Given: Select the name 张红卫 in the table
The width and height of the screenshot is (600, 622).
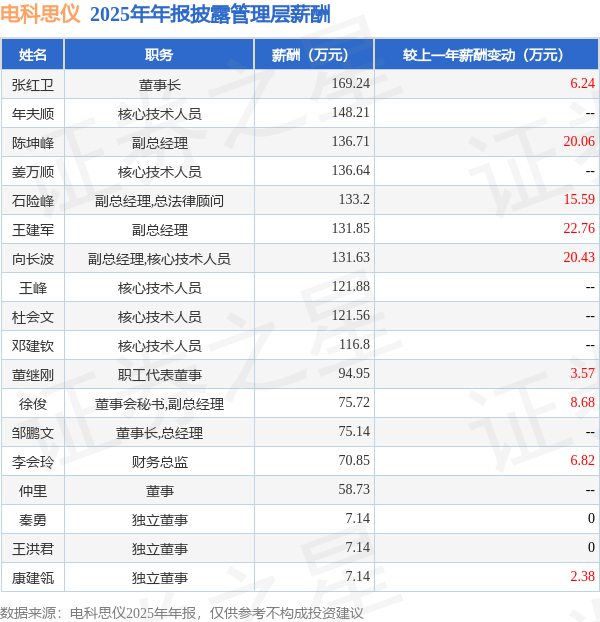Looking at the screenshot, I should (33, 85).
